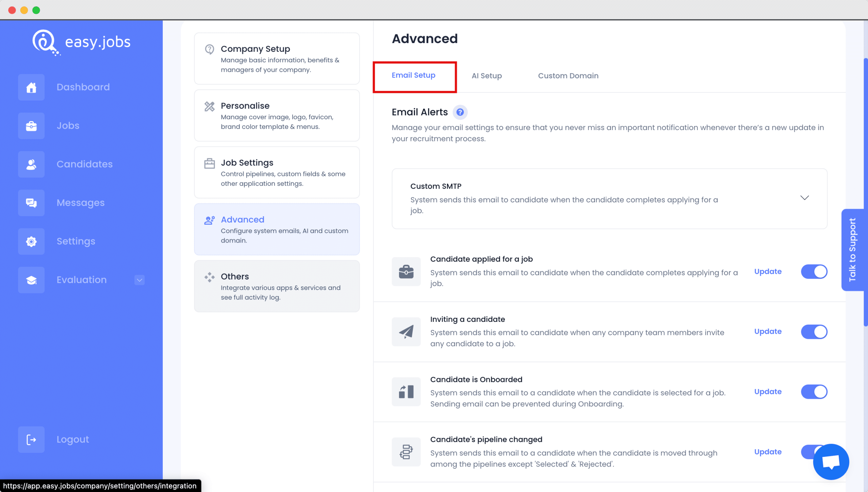Click Update for Candidate is Onboarded
This screenshot has width=868, height=492.
[768, 391]
